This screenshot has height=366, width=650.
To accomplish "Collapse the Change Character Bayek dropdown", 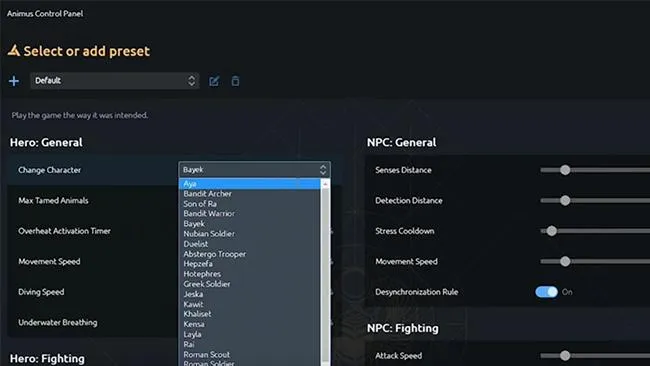I will coord(255,170).
